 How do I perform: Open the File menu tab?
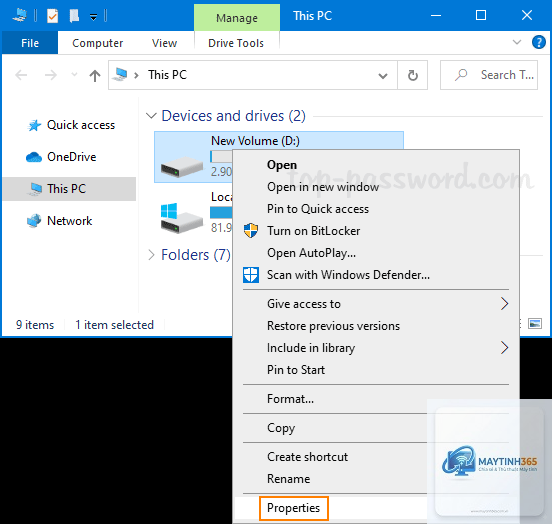point(30,43)
